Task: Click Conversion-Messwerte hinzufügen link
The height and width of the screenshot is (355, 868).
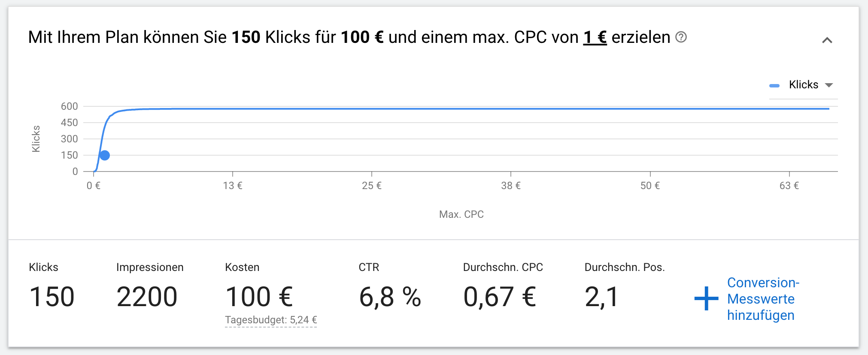Action: coord(763,299)
